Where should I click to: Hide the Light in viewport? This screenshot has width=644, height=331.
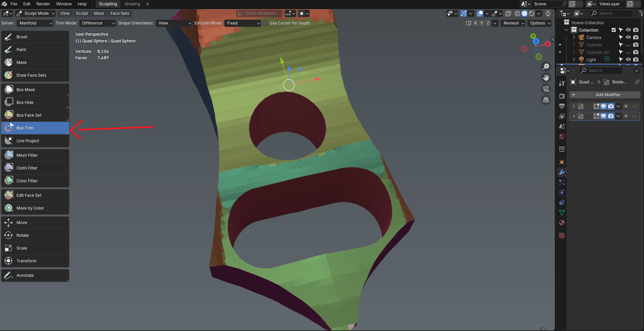628,60
